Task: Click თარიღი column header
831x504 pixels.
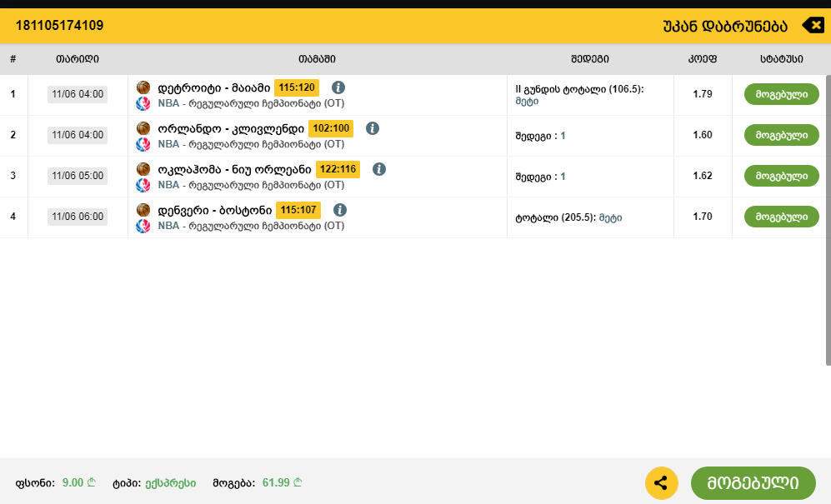Action: pos(78,59)
